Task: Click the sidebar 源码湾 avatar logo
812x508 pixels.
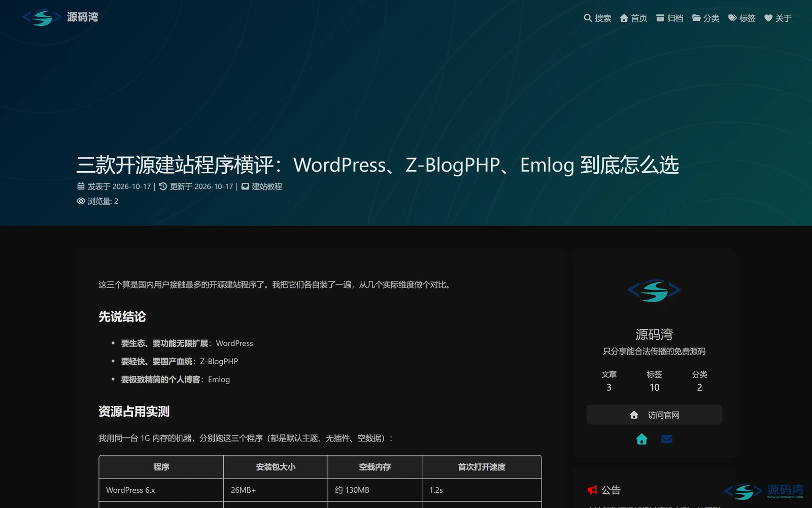Action: [654, 291]
